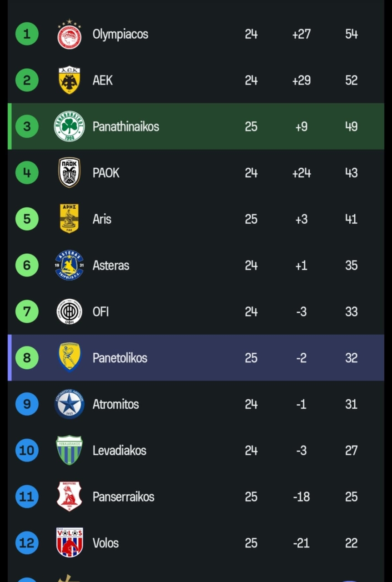Open the Olympiacos team page link
This screenshot has height=582, width=392.
pyautogui.click(x=120, y=34)
